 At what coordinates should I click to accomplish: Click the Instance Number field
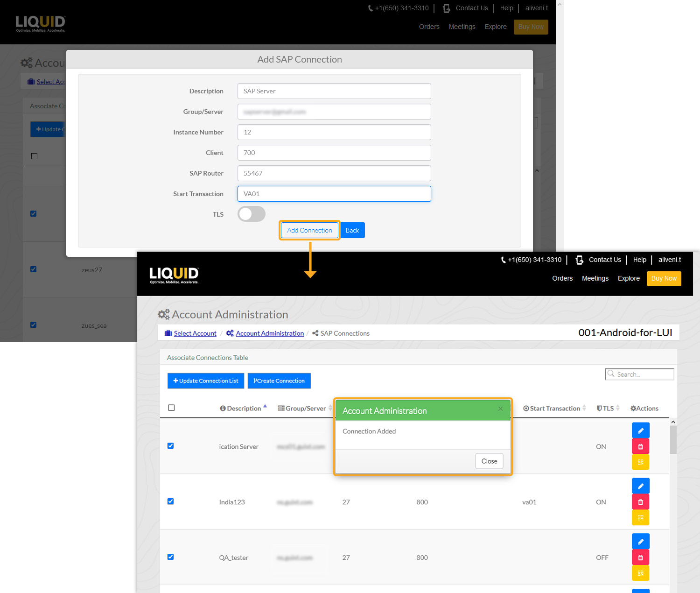[x=334, y=132]
